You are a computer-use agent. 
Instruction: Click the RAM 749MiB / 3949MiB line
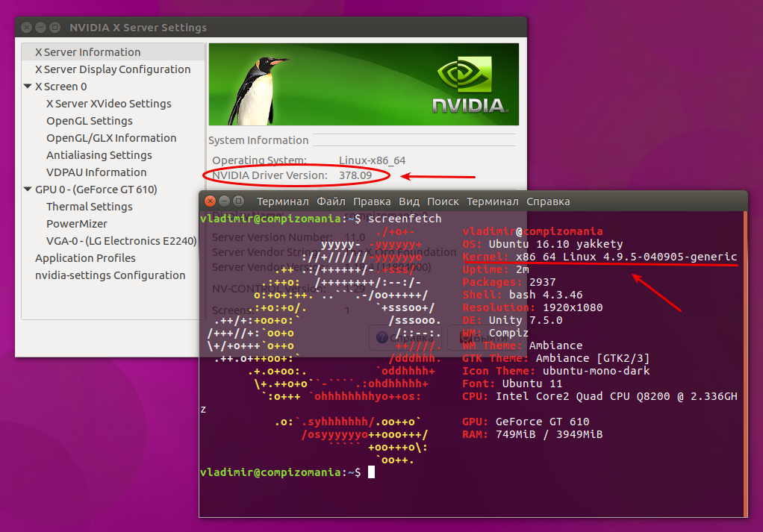[532, 434]
